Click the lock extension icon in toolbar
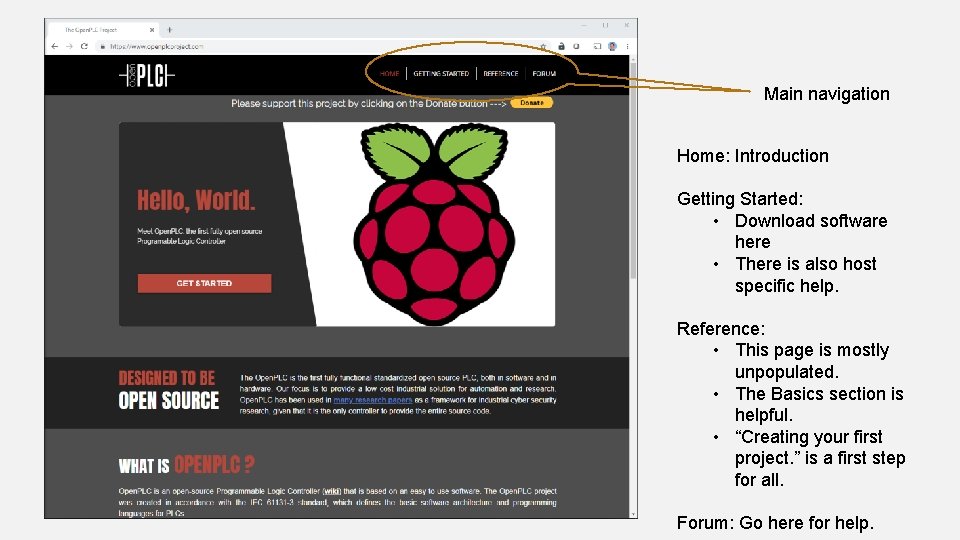The height and width of the screenshot is (540, 960). (x=561, y=47)
